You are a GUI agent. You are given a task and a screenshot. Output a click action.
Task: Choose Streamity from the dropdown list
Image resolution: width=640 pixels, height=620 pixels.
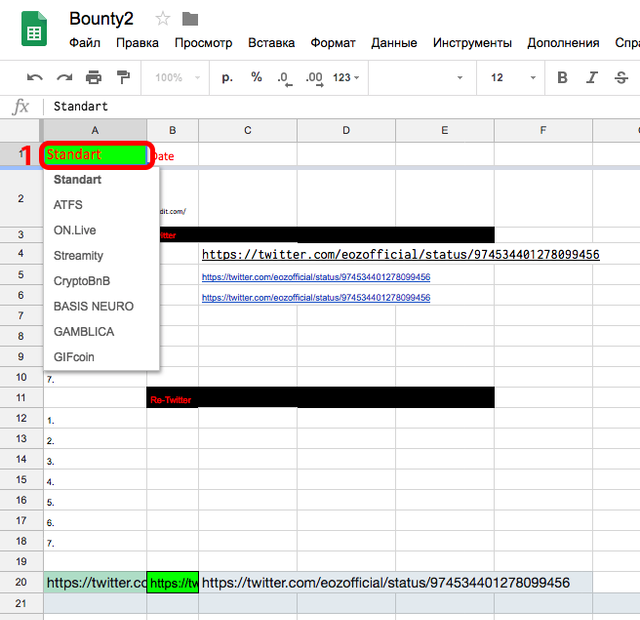tap(101, 256)
